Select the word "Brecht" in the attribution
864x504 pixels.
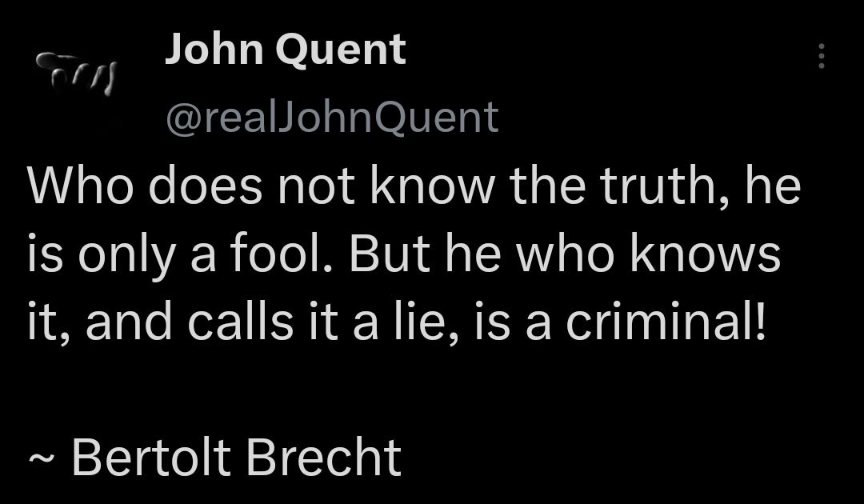pos(323,457)
